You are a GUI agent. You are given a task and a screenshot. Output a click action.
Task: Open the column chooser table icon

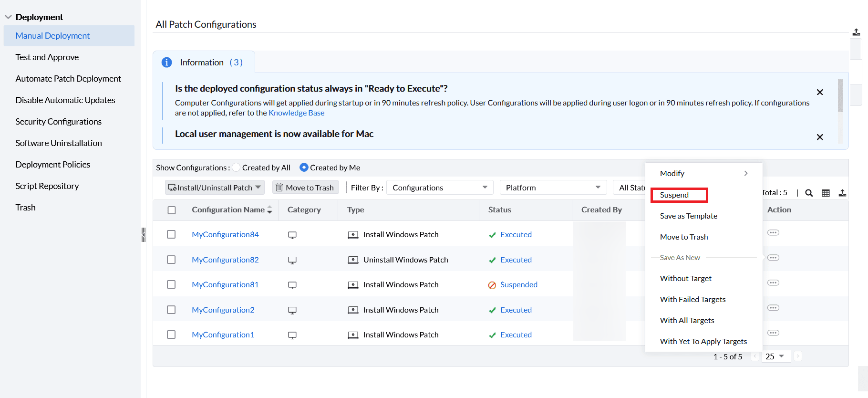tap(826, 193)
